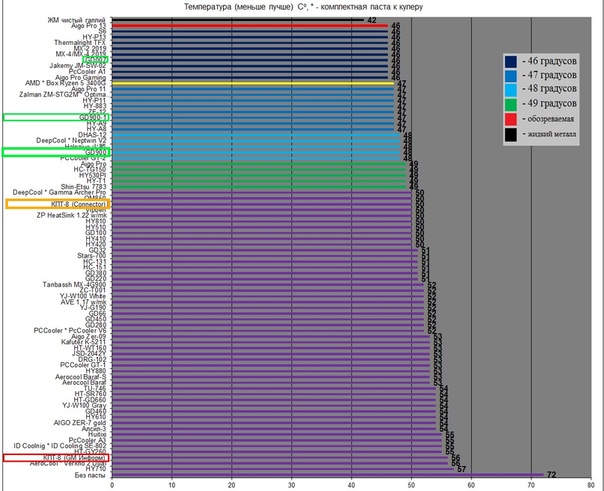
Task: Select the label ZP HeatSink 1.22 w/mk
Action: tap(71, 216)
